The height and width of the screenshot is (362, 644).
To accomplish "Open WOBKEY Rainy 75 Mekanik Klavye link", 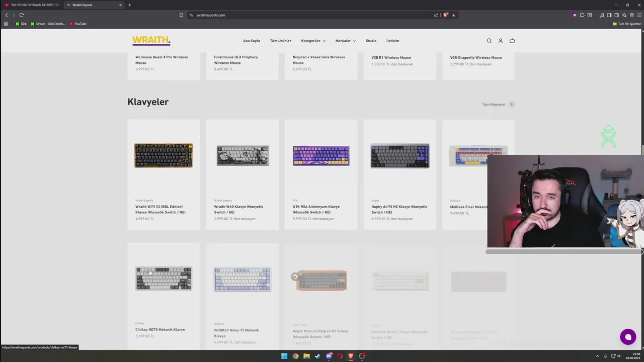I will click(236, 333).
